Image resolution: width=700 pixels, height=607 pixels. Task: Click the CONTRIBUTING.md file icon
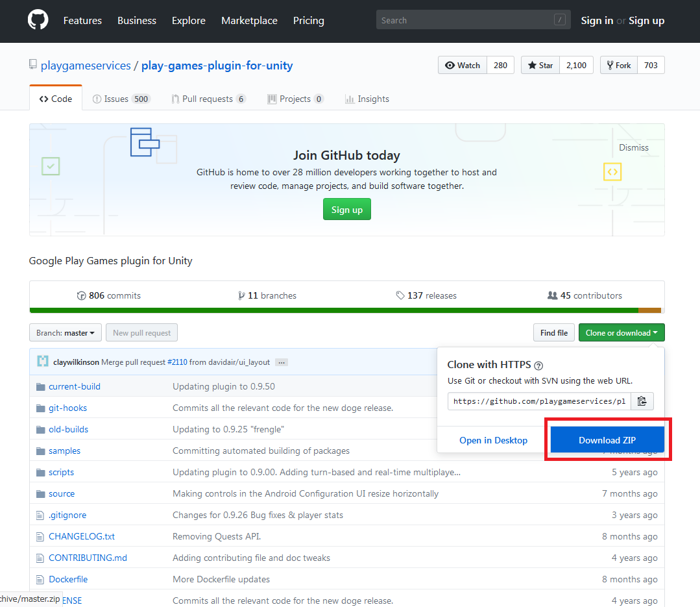coord(40,558)
